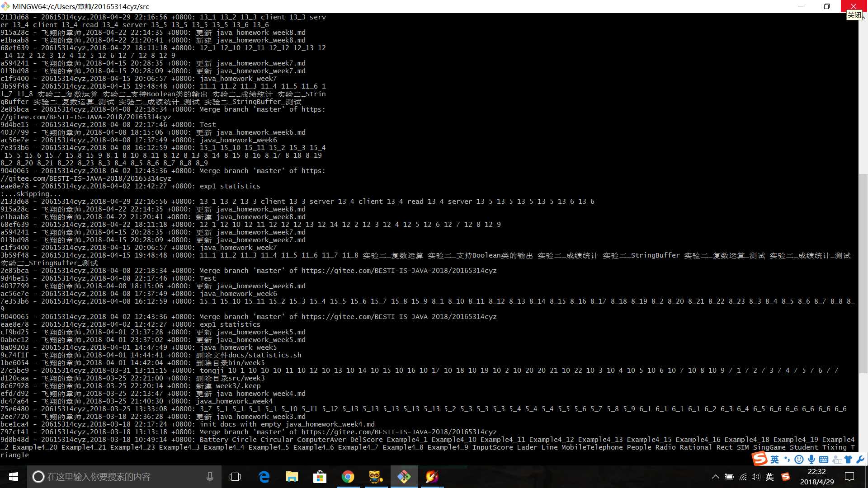Click commit hash dc47a64

14,401
